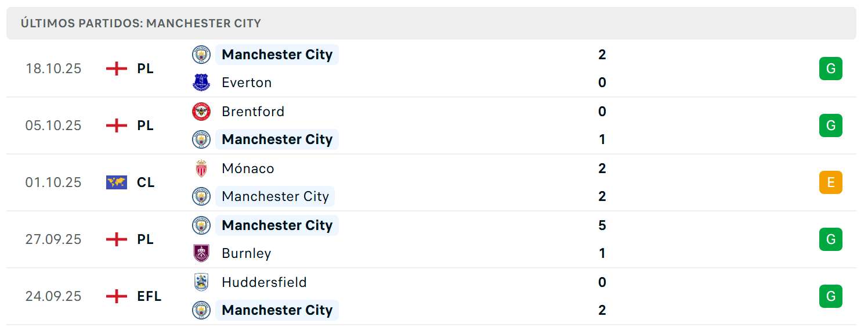The height and width of the screenshot is (334, 868).
Task: Click the green G badge for Everton match
Action: tap(830, 69)
